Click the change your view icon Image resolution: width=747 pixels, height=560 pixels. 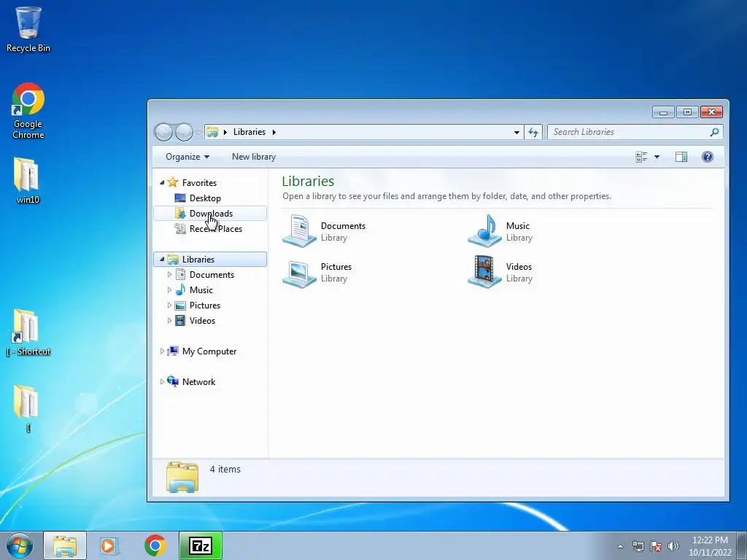point(641,157)
